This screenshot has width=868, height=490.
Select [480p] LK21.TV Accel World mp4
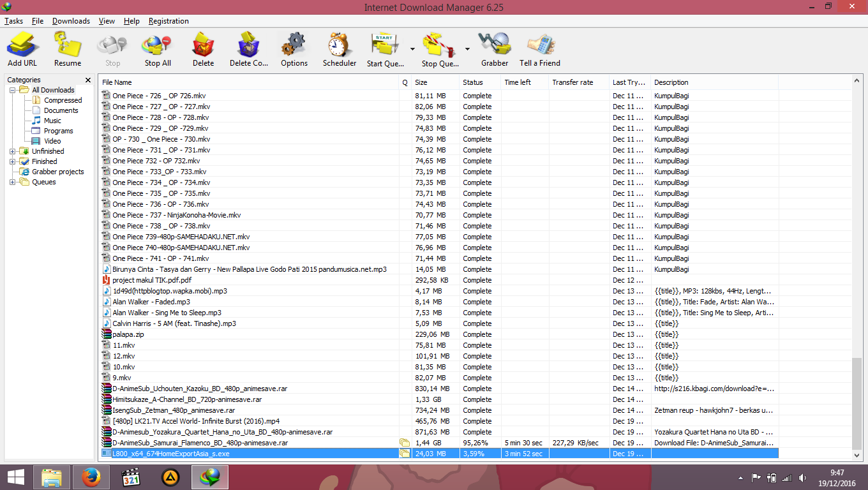click(x=196, y=421)
